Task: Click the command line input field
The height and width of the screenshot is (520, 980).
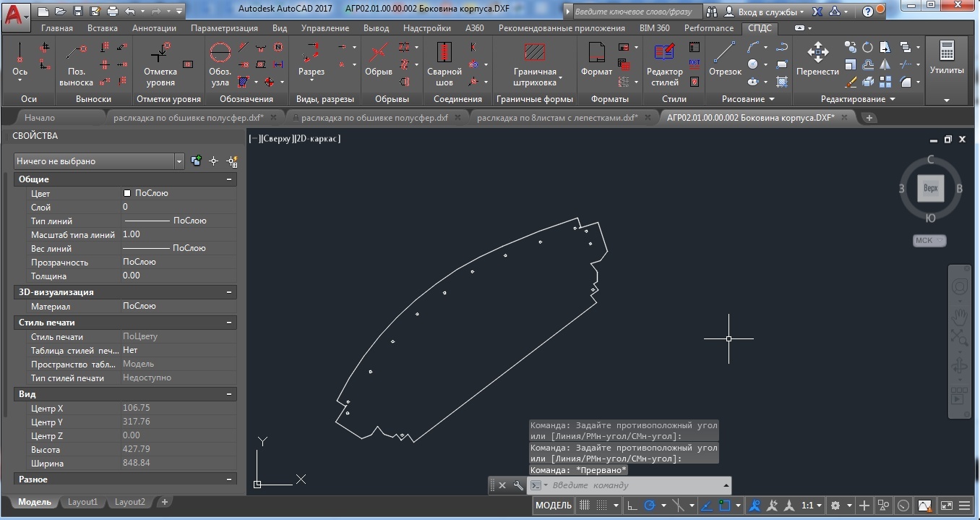Action: [x=632, y=485]
